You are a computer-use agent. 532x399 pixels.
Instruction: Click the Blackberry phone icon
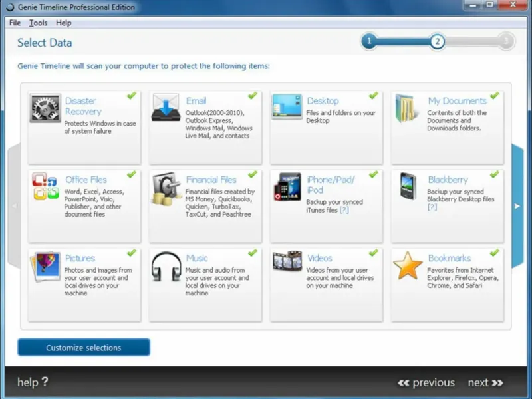(x=408, y=186)
